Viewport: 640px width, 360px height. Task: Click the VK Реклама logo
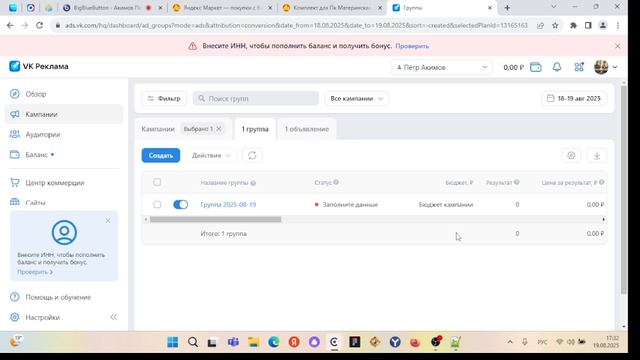click(x=39, y=66)
